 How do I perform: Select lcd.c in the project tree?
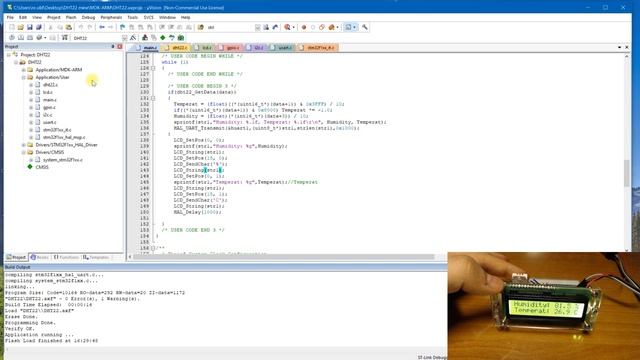click(x=48, y=92)
